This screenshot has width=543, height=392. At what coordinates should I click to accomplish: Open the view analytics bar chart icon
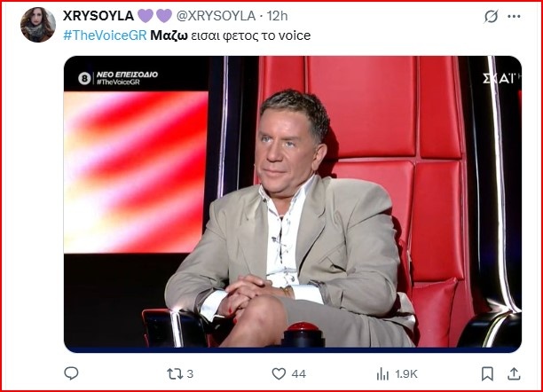[x=384, y=373]
